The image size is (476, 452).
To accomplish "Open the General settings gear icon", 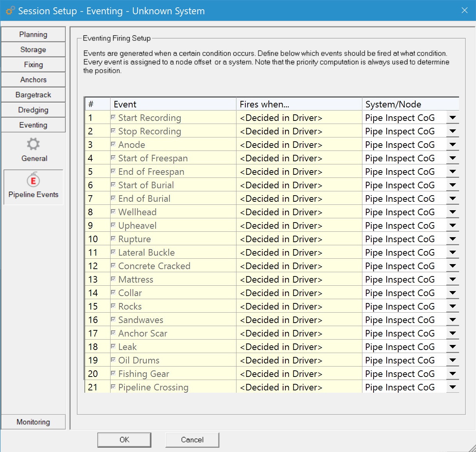I will 33,144.
